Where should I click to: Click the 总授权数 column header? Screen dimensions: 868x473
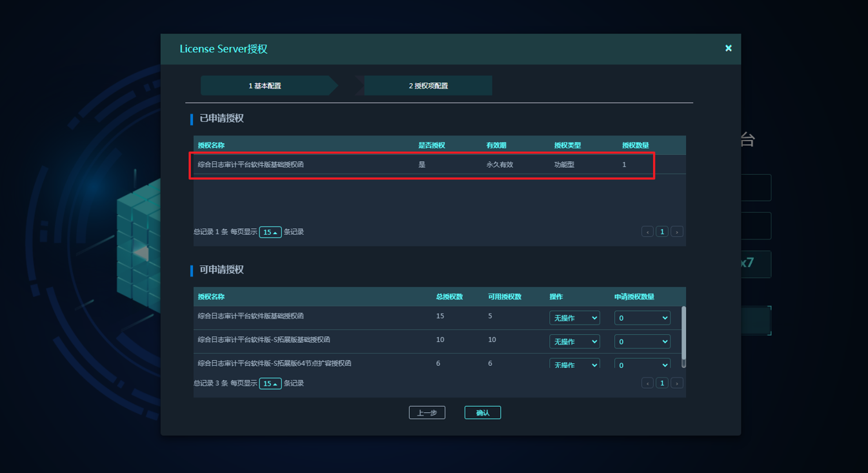[450, 297]
